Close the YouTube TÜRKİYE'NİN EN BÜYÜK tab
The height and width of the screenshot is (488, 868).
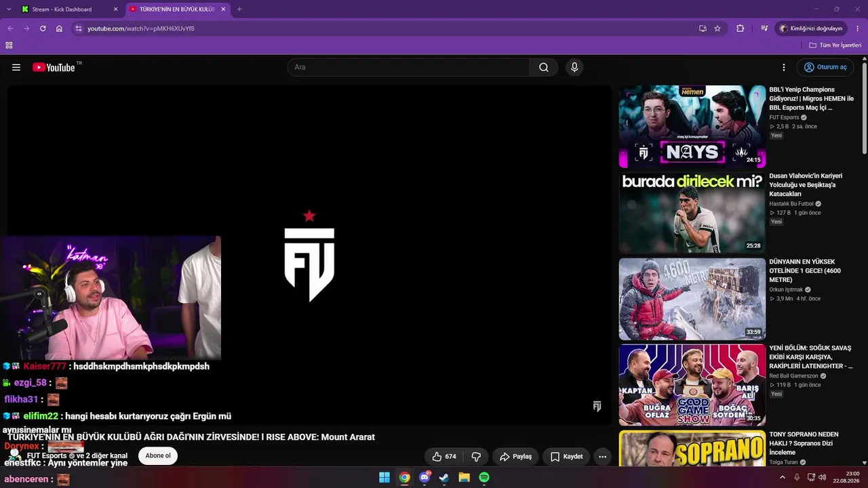point(223,9)
